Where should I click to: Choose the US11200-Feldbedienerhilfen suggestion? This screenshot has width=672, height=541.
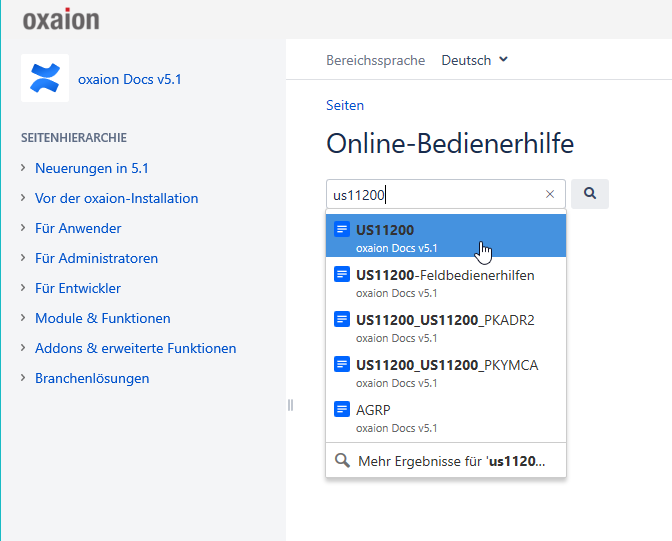coord(445,275)
